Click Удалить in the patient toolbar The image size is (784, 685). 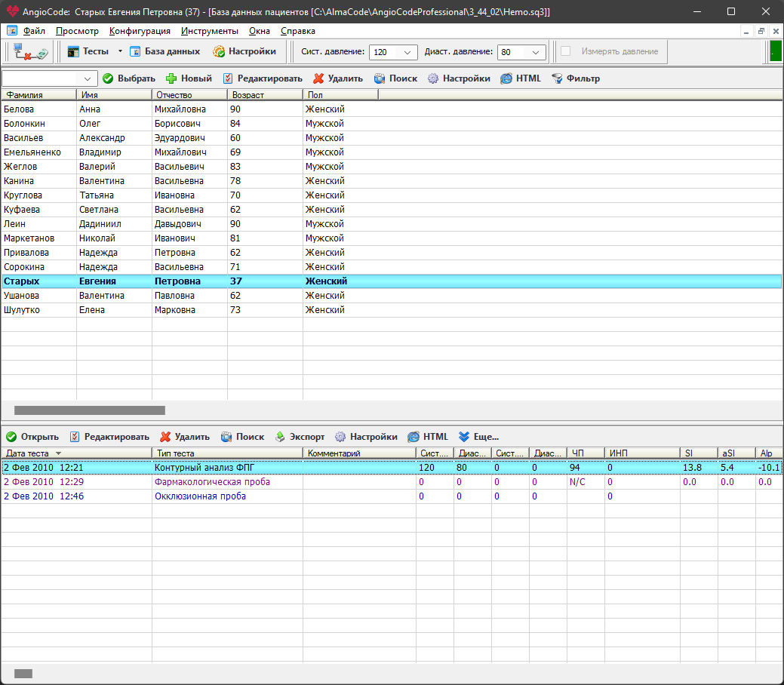(x=337, y=78)
